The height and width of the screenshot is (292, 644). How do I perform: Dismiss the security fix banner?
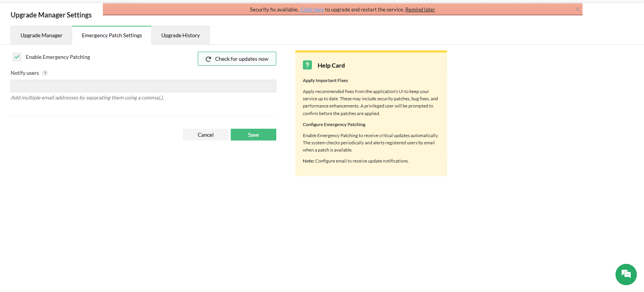578,9
